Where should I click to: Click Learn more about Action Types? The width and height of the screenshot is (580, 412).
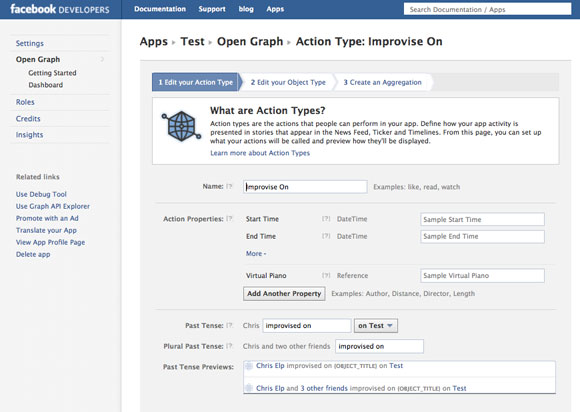[x=260, y=153]
